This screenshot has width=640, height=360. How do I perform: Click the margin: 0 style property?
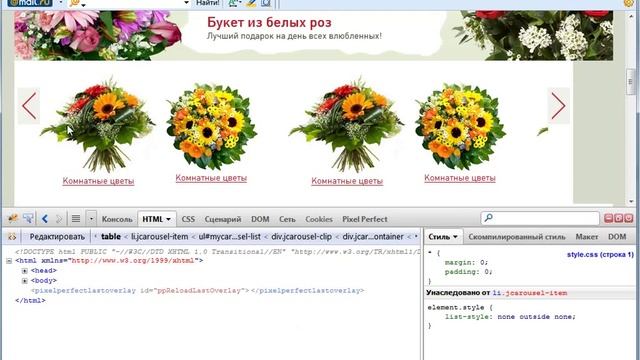(466, 262)
